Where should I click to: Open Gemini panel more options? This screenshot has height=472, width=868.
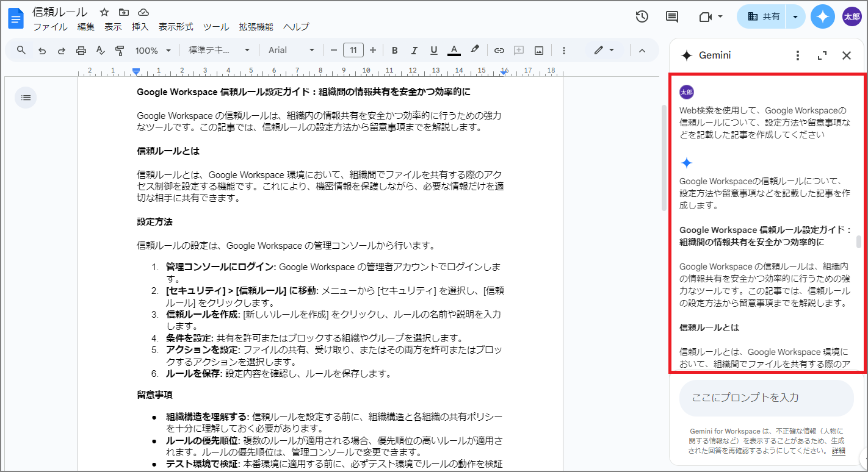click(797, 55)
